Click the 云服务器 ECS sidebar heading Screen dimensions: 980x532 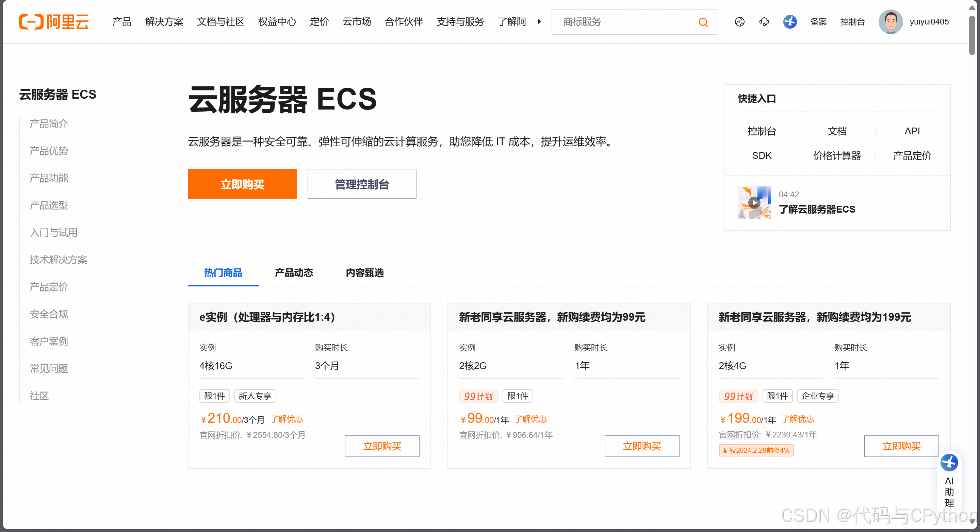[x=58, y=94]
